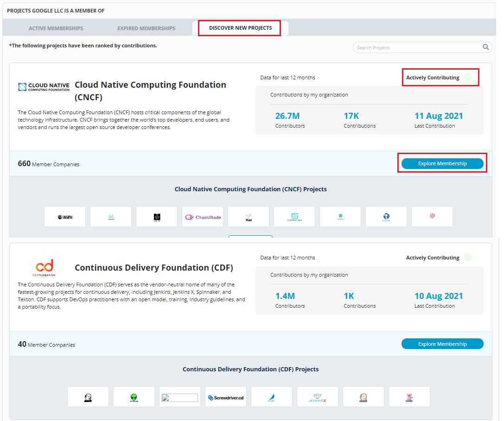Click the Cloud Native Computing Foundation (CNCF) title
The width and height of the screenshot is (504, 421).
tap(150, 91)
